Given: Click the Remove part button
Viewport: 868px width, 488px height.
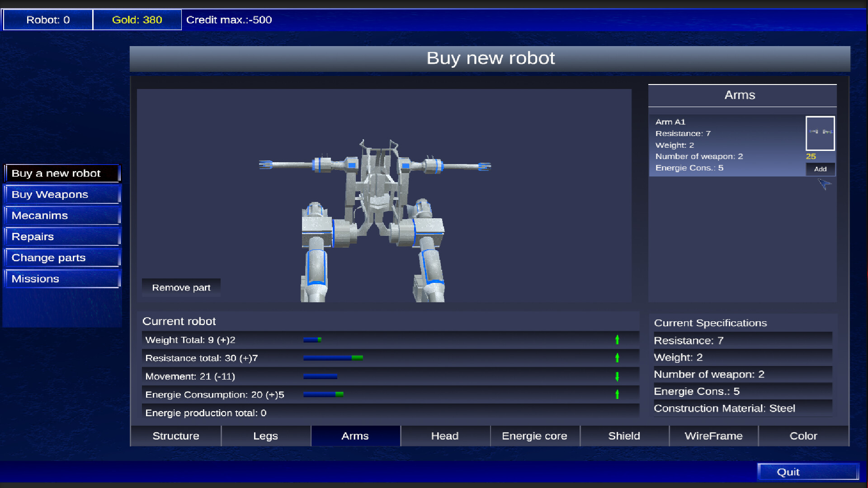Looking at the screenshot, I should 181,287.
